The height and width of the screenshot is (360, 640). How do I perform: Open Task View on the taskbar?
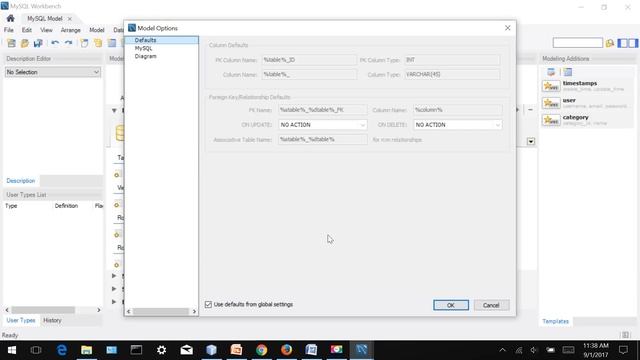pos(36,350)
